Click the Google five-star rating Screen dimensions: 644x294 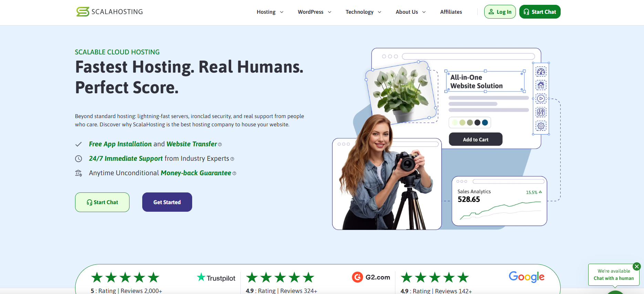[x=435, y=277]
